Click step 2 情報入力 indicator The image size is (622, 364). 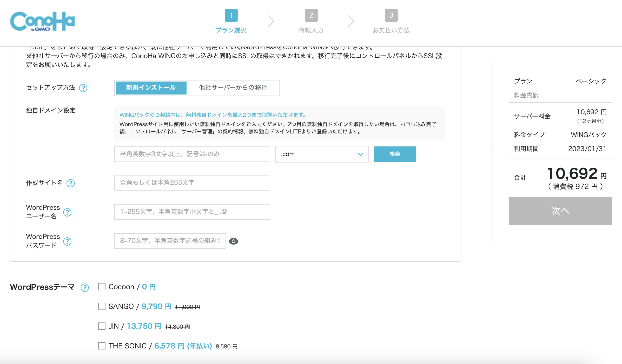(x=311, y=21)
